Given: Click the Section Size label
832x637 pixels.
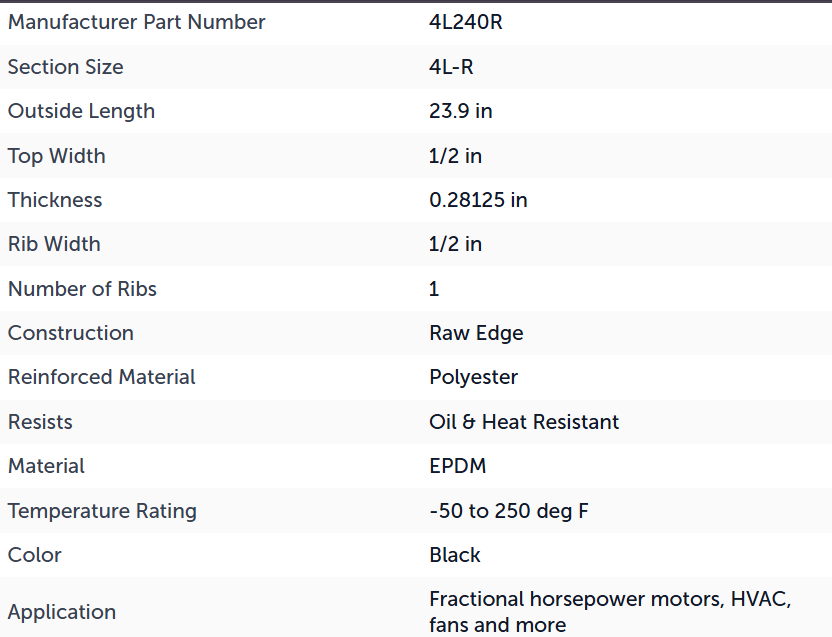Looking at the screenshot, I should [x=65, y=67].
